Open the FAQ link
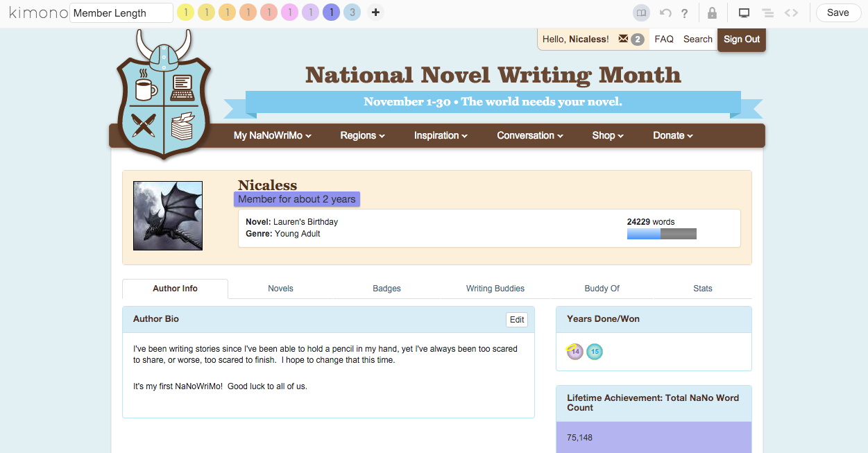The width and height of the screenshot is (868, 453). pos(664,40)
